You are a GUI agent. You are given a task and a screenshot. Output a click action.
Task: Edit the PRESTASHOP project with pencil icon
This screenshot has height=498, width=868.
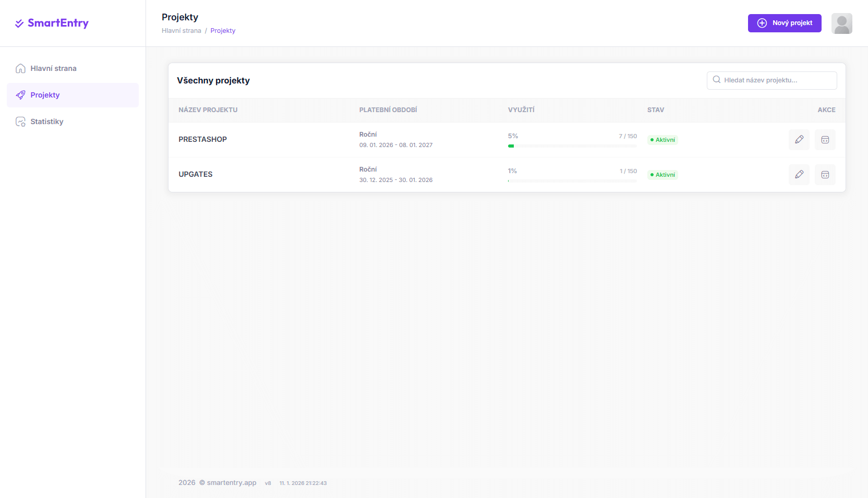coord(799,140)
